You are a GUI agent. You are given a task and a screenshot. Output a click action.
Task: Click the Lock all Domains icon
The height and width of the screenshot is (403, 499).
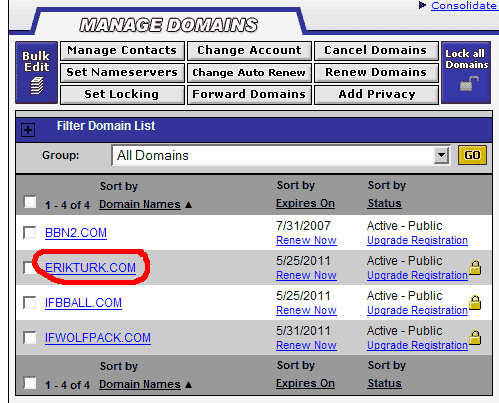466,72
